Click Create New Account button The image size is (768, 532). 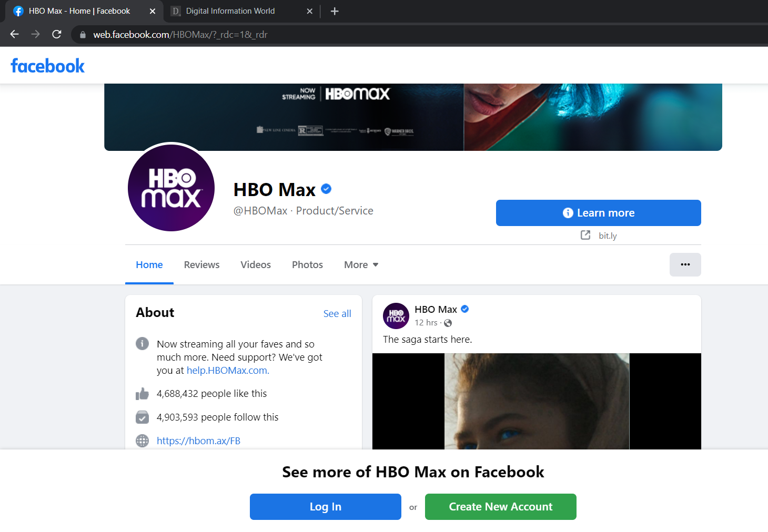point(501,507)
